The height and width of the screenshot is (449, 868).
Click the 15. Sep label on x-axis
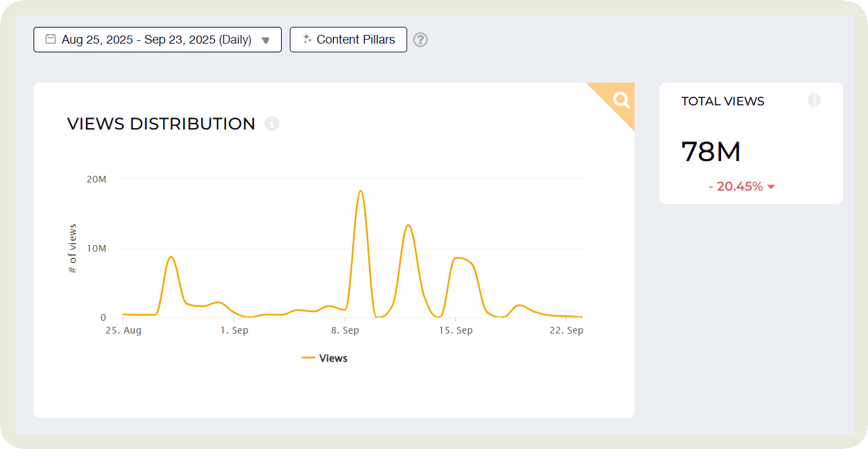click(455, 331)
